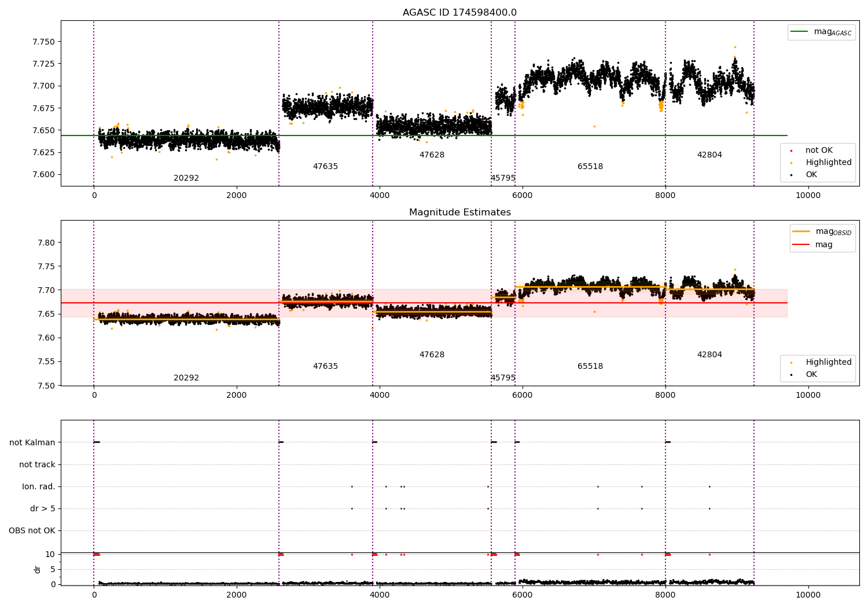Click y-axis tick label 7.750
Screen dimensions: 868x608
tap(44, 42)
